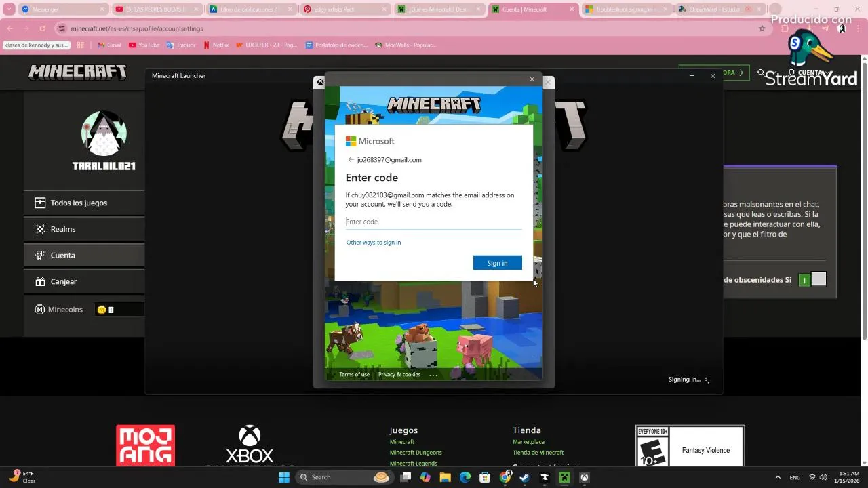The height and width of the screenshot is (488, 868).
Task: Toggle the filtro de obscenidades switch
Action: (812, 279)
